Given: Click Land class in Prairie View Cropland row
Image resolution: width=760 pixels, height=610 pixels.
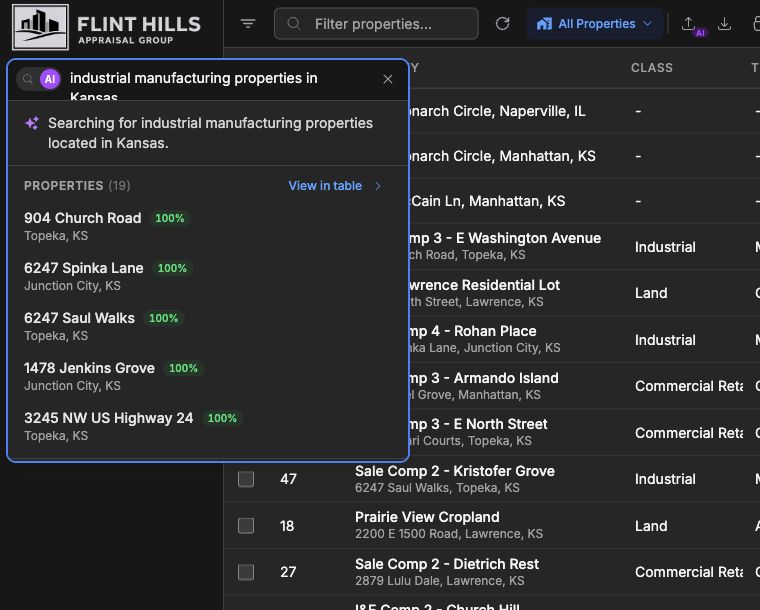Looking at the screenshot, I should coord(651,526).
